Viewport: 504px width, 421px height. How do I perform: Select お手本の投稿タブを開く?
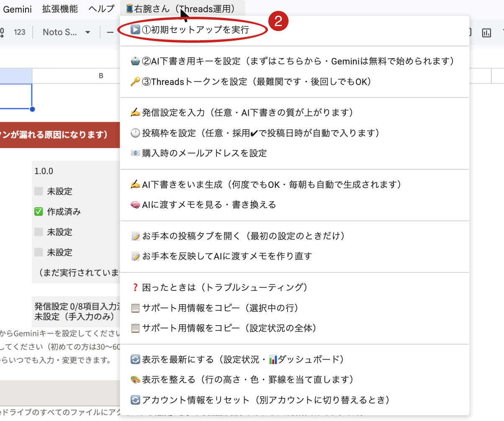click(x=295, y=236)
